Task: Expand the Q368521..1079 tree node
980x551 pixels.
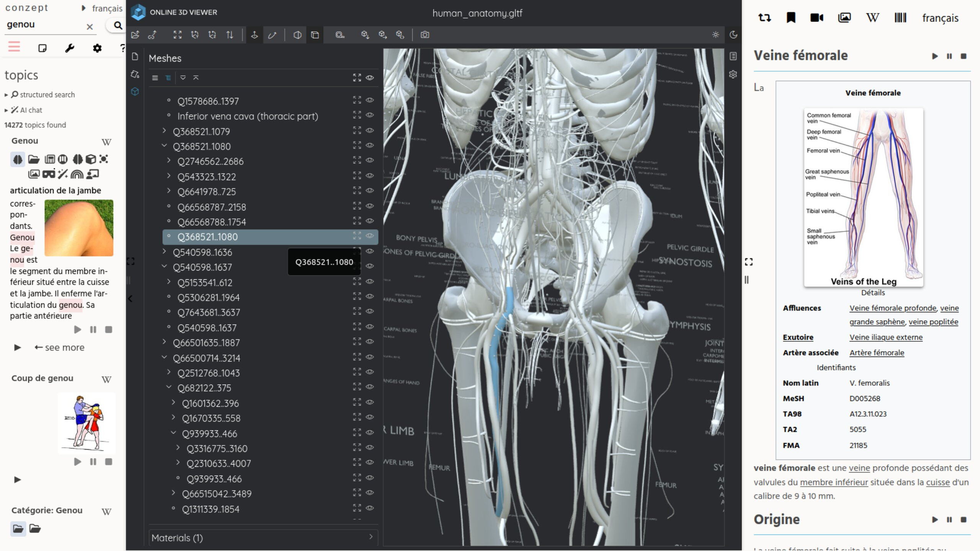Action: [164, 131]
